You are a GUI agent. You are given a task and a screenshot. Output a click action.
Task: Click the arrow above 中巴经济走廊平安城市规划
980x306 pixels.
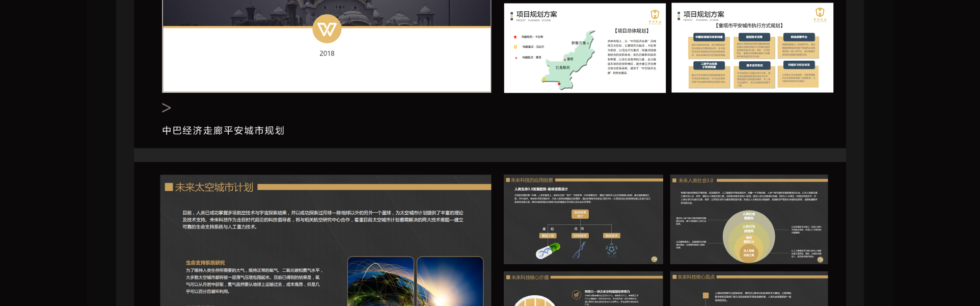[x=166, y=108]
